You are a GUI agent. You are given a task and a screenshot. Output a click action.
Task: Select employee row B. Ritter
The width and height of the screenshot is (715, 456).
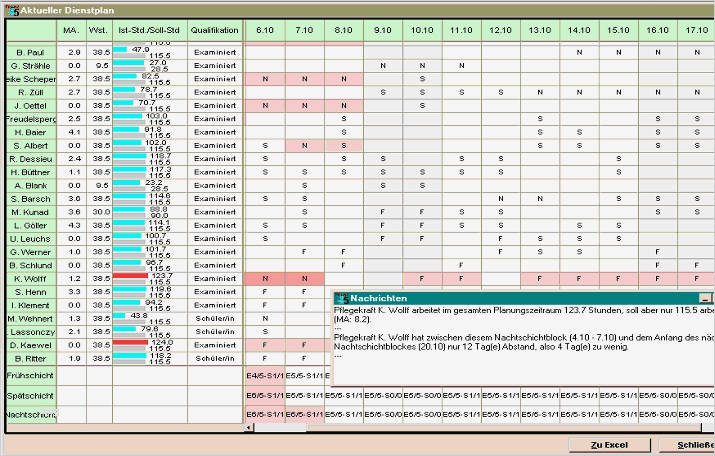coord(31,358)
